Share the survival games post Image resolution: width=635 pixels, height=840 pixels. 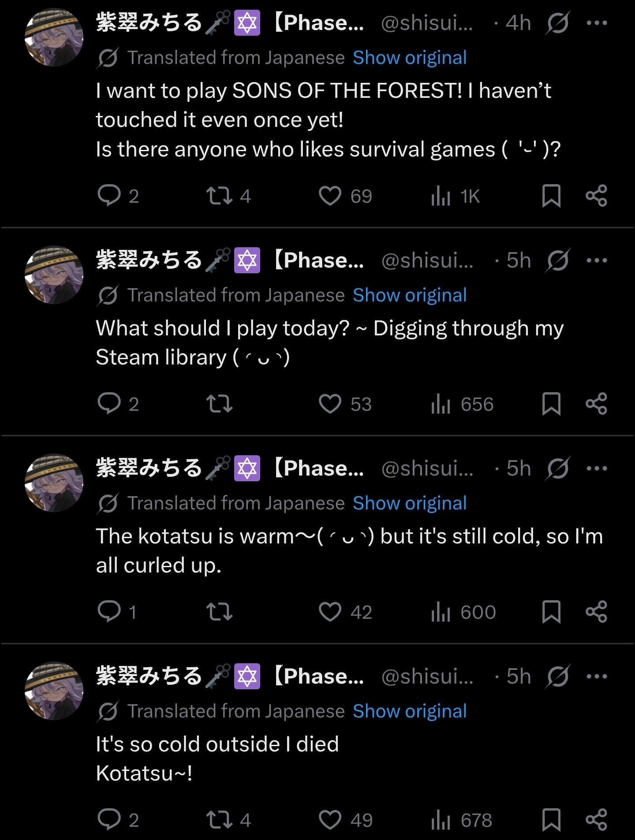[x=597, y=196]
